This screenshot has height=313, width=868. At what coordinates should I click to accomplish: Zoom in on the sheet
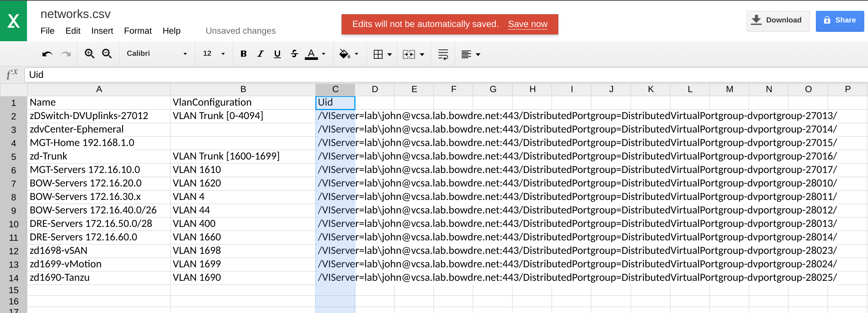pos(89,54)
